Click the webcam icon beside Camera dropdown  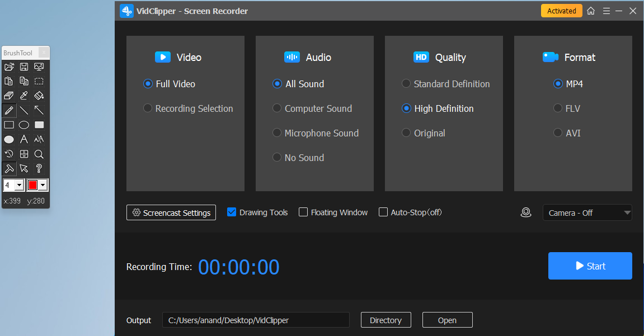coord(525,212)
